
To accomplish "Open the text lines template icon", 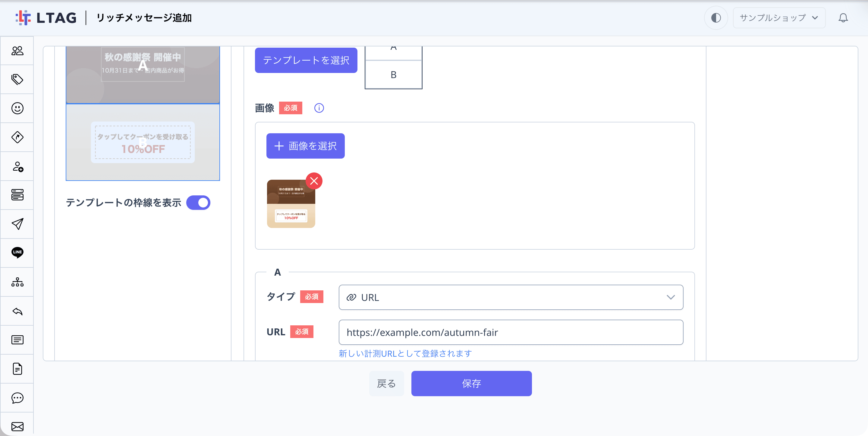I will tap(17, 340).
